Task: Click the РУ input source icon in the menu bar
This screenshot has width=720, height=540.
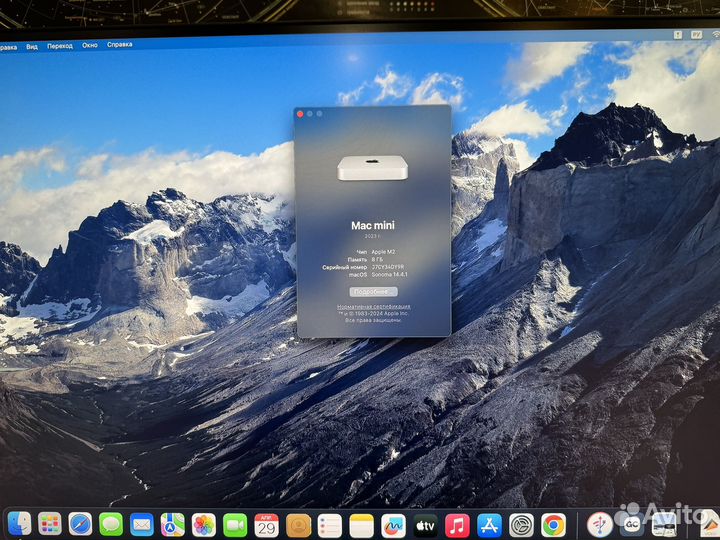Action: (697, 34)
